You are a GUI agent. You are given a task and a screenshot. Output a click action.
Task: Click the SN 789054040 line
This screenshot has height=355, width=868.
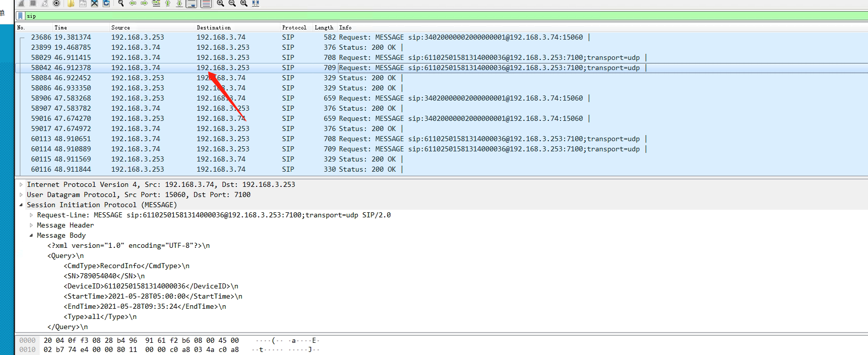pyautogui.click(x=104, y=276)
